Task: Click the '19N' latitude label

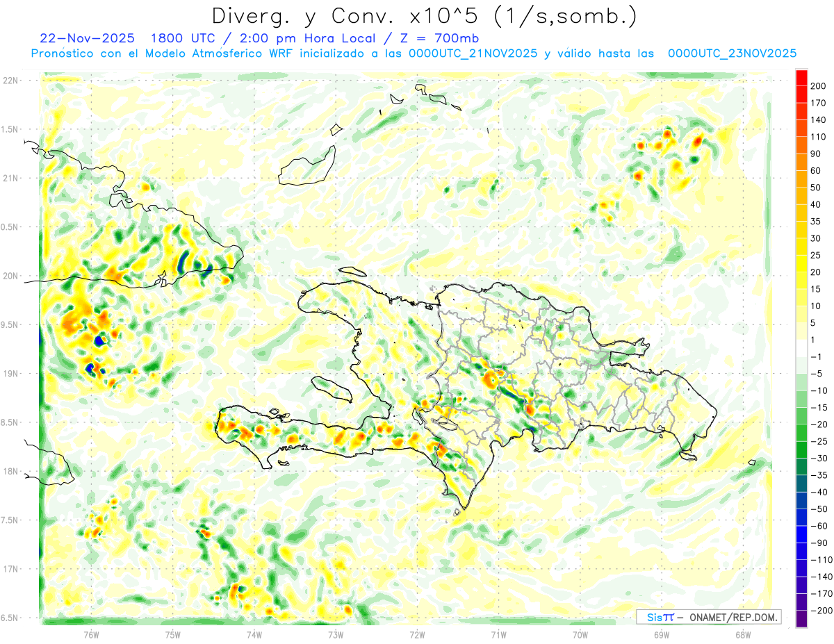Action: (x=10, y=374)
